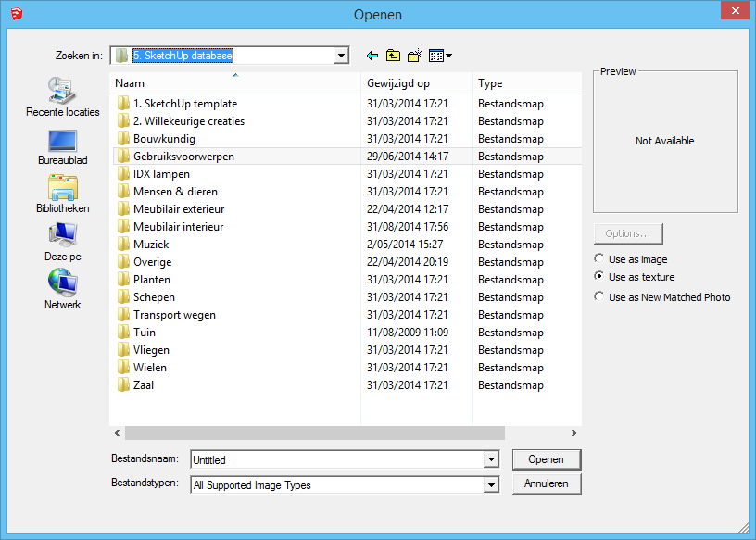Select folder icon of 2. Willekeurige creaties
The height and width of the screenshot is (540, 756).
pos(123,121)
